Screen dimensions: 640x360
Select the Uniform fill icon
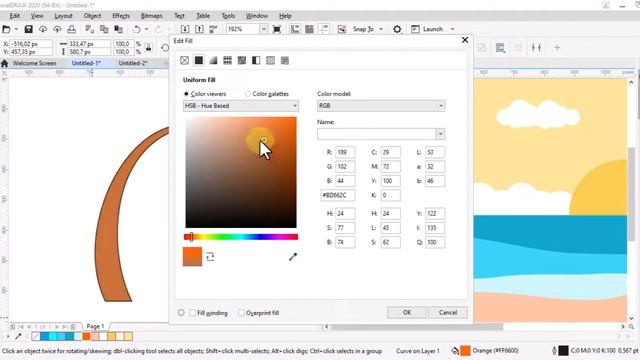pos(199,60)
